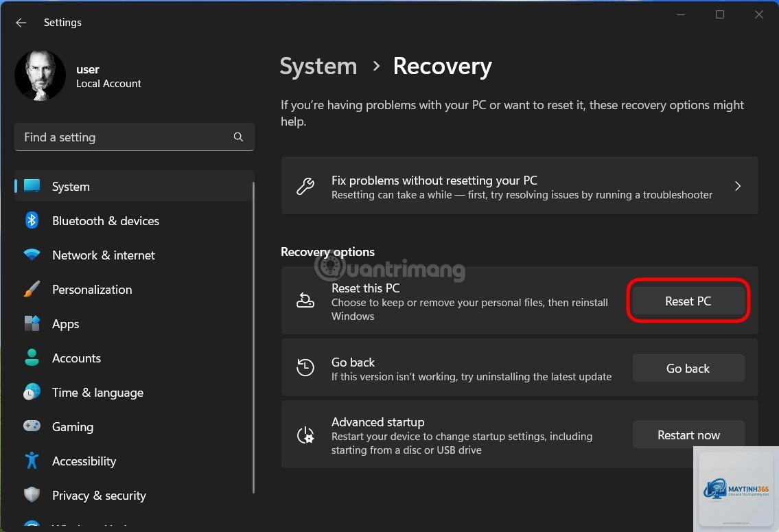Open Bluetooth & devices settings
The width and height of the screenshot is (779, 532).
click(x=134, y=220)
